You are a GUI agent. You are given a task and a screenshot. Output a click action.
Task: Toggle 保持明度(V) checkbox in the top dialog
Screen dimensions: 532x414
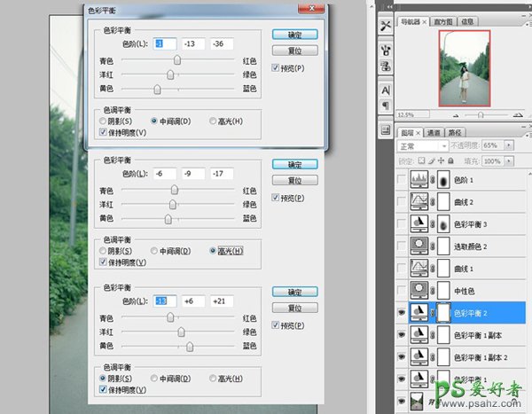[104, 131]
